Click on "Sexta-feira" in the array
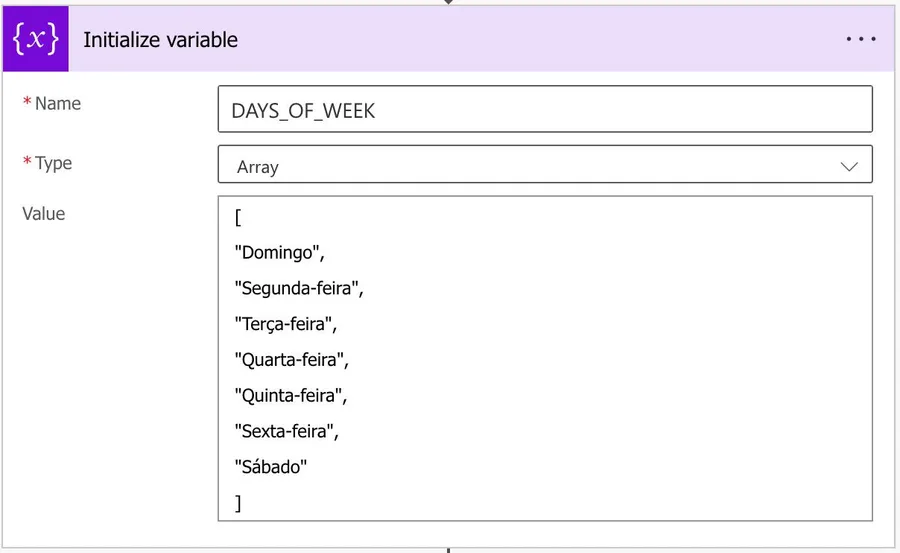This screenshot has height=553, width=900. point(286,431)
